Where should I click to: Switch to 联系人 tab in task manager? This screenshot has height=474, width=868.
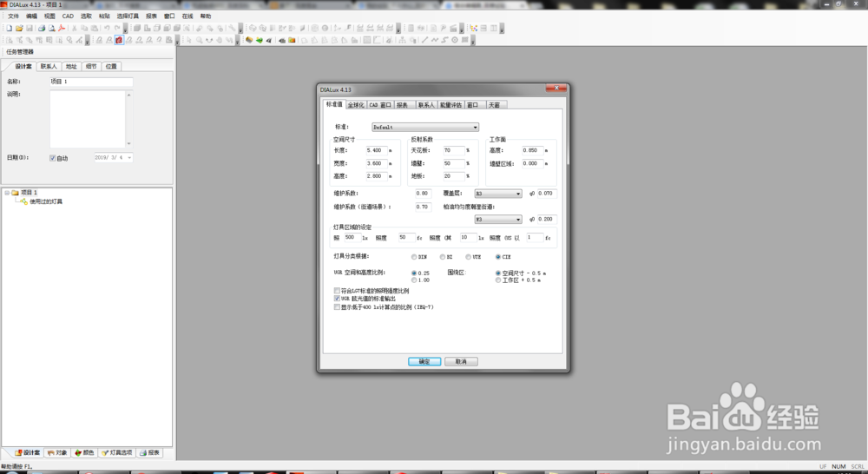pos(49,67)
